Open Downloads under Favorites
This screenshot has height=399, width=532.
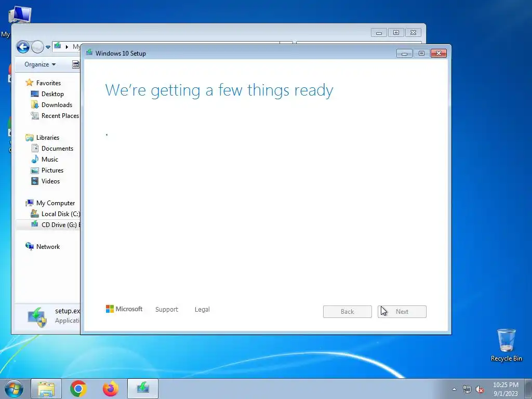pyautogui.click(x=57, y=105)
